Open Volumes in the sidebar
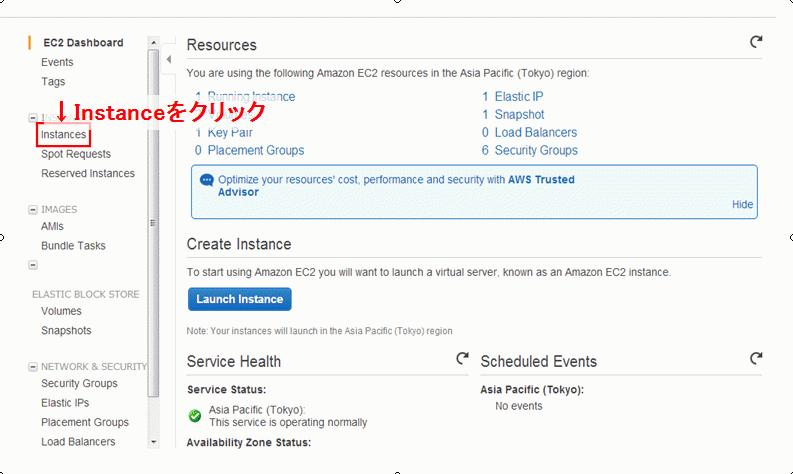The width and height of the screenshot is (793, 474). point(61,311)
